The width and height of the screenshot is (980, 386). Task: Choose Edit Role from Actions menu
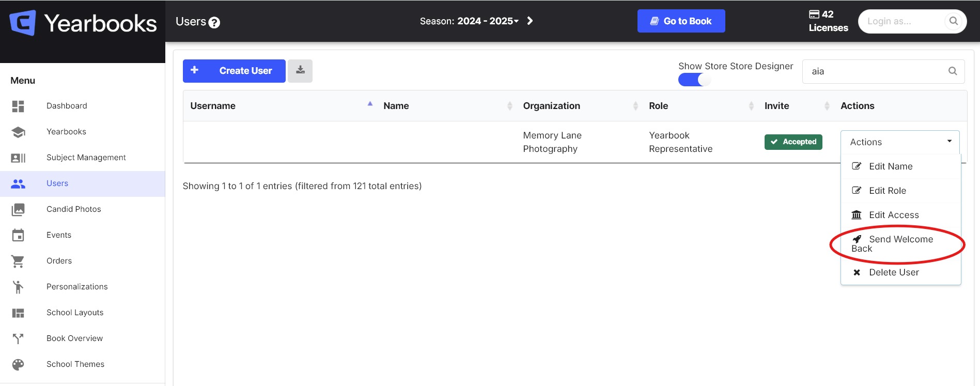[x=900, y=191]
